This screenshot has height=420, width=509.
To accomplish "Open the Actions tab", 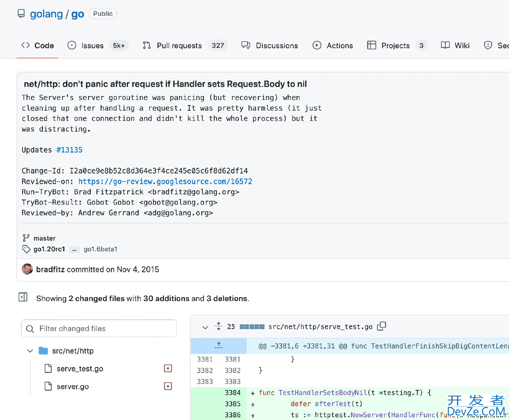I will (x=333, y=45).
